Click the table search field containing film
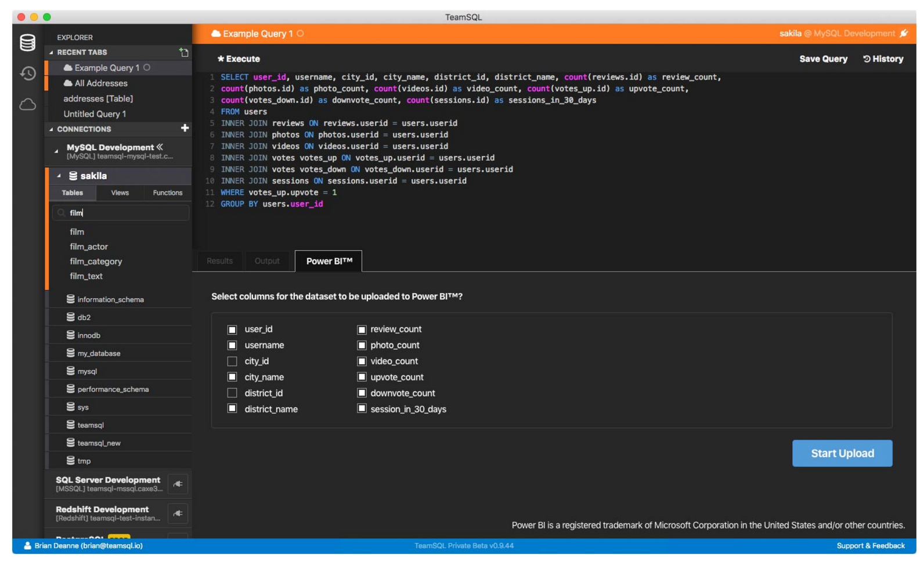This screenshot has width=924, height=565. (121, 213)
